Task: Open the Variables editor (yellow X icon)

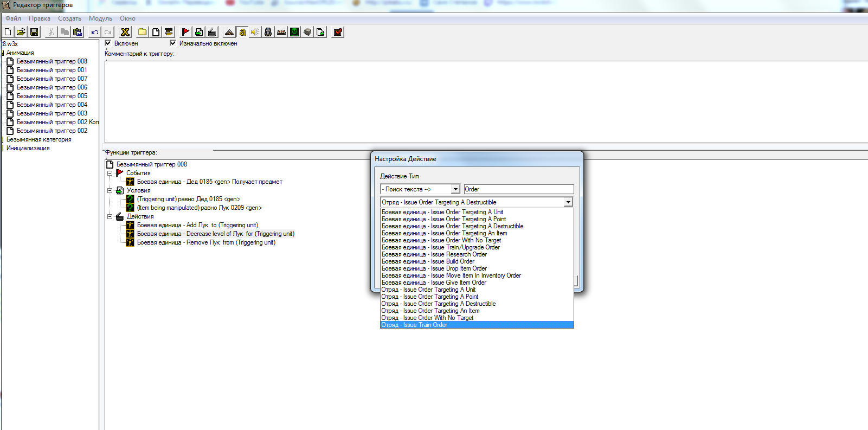Action: [x=125, y=32]
